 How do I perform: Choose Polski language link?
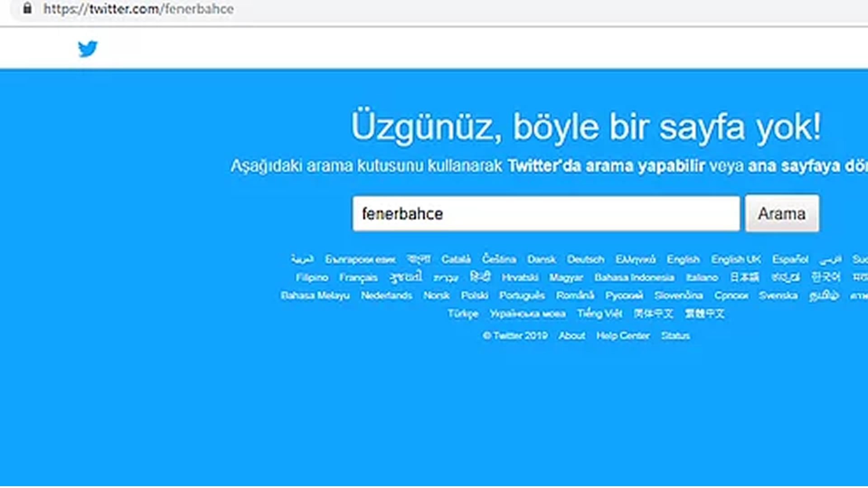pyautogui.click(x=474, y=296)
